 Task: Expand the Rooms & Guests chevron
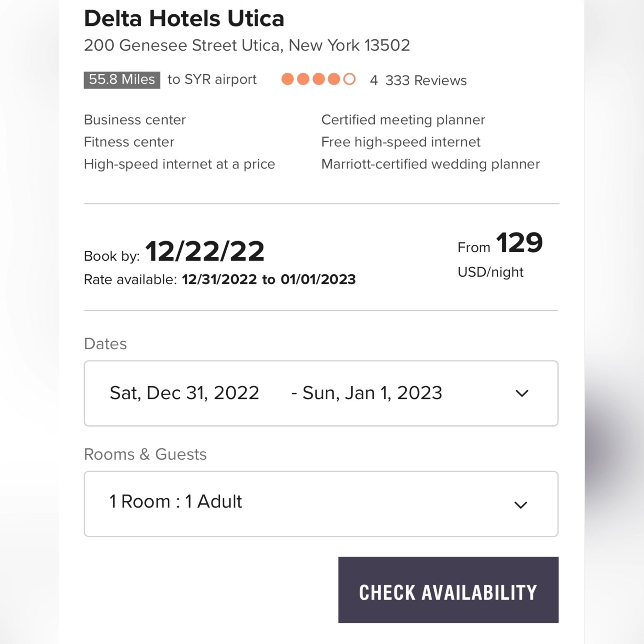(x=521, y=505)
